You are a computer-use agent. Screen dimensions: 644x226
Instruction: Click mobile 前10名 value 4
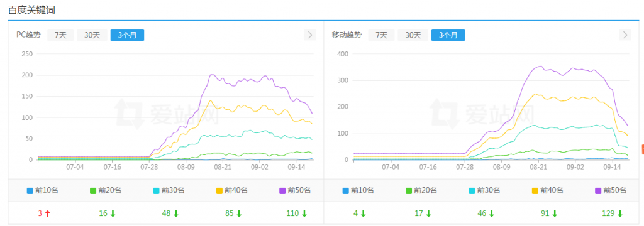pos(356,213)
